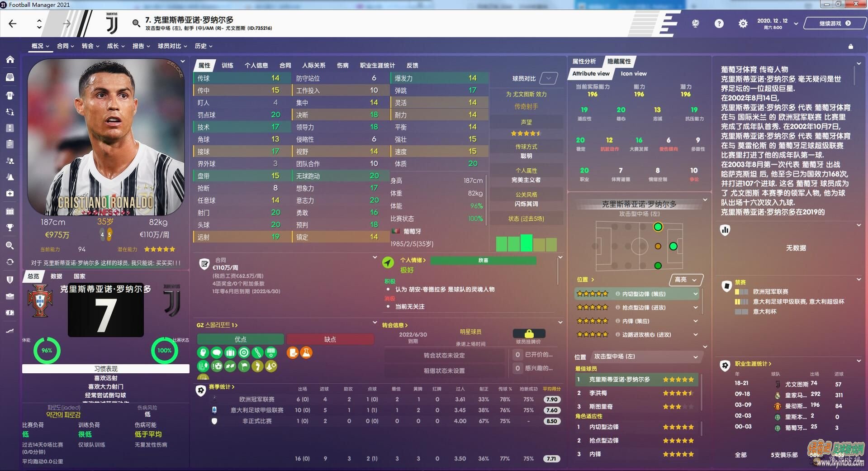Click the Juventus club badge in header
Viewport: 868px width, 471px height.
click(x=112, y=24)
